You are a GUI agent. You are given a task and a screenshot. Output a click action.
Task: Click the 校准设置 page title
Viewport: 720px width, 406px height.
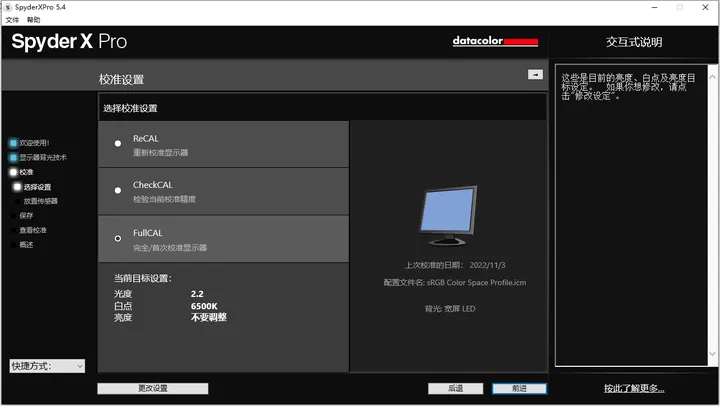coord(121,79)
